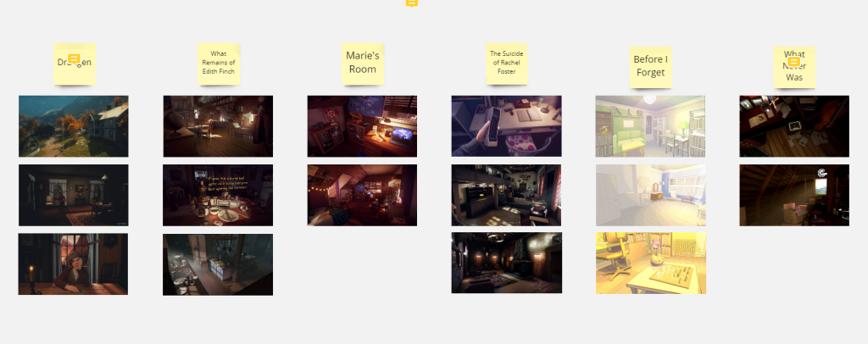Open the comment icon on the Draugen note

75,58
